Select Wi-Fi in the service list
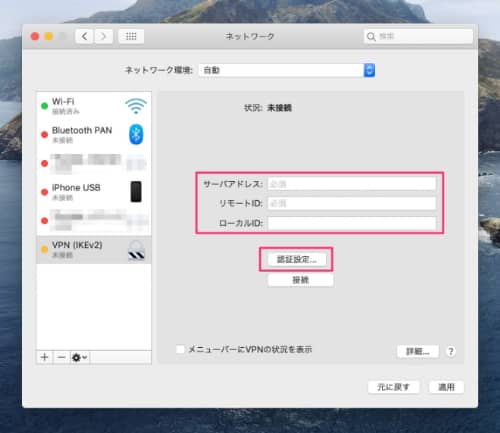The height and width of the screenshot is (433, 500). (x=94, y=106)
